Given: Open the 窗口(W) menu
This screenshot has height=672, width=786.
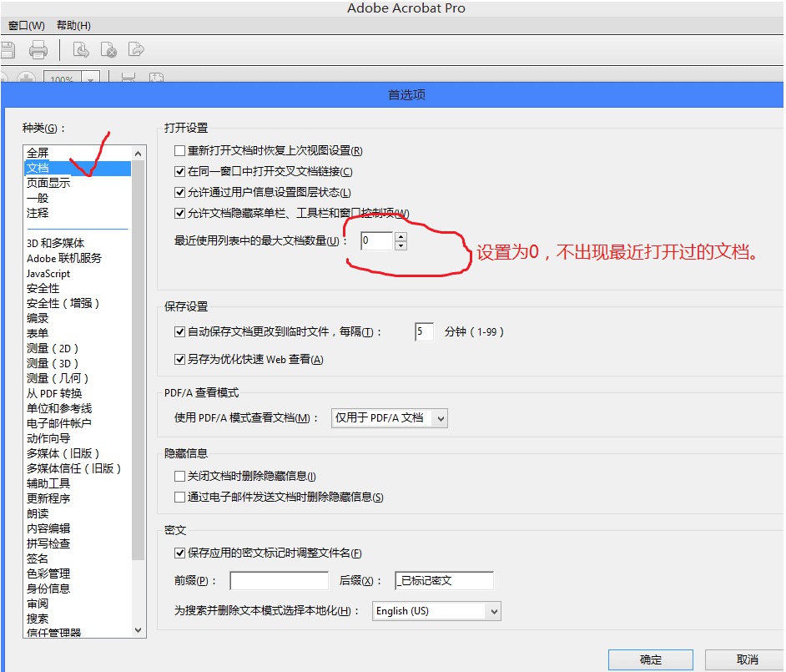Looking at the screenshot, I should pos(27,25).
